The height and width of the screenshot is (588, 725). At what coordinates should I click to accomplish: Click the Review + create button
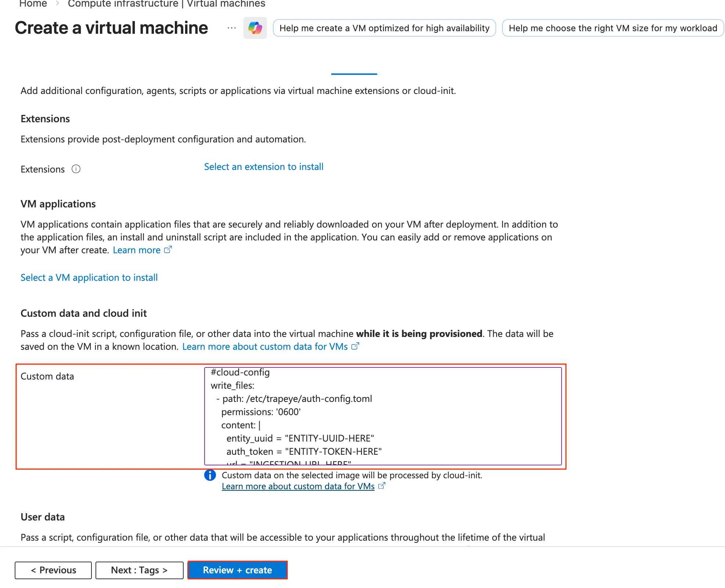(237, 570)
